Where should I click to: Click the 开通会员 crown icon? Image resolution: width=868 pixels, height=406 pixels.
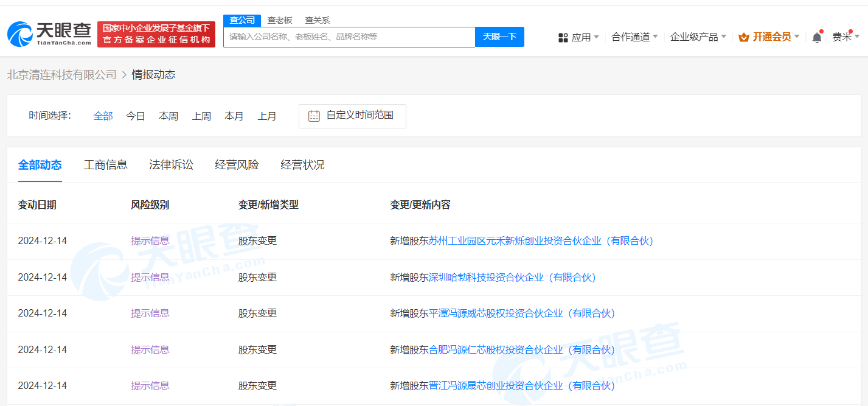point(743,37)
